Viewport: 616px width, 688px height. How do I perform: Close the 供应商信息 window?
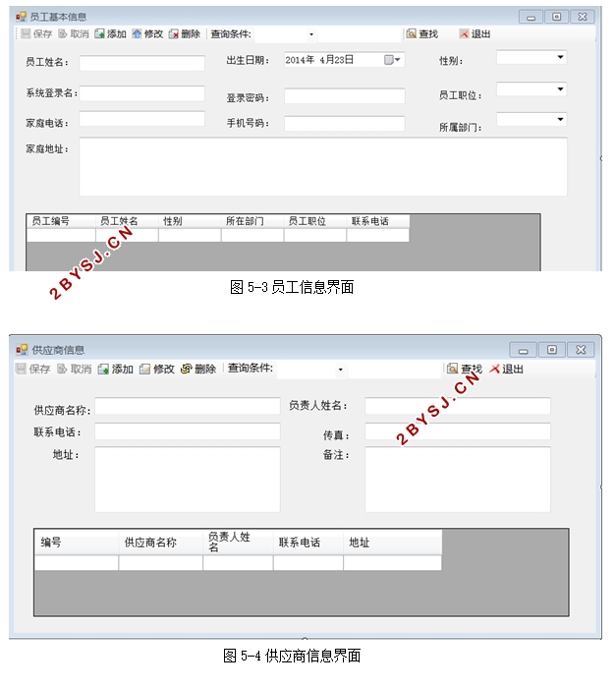point(581,350)
